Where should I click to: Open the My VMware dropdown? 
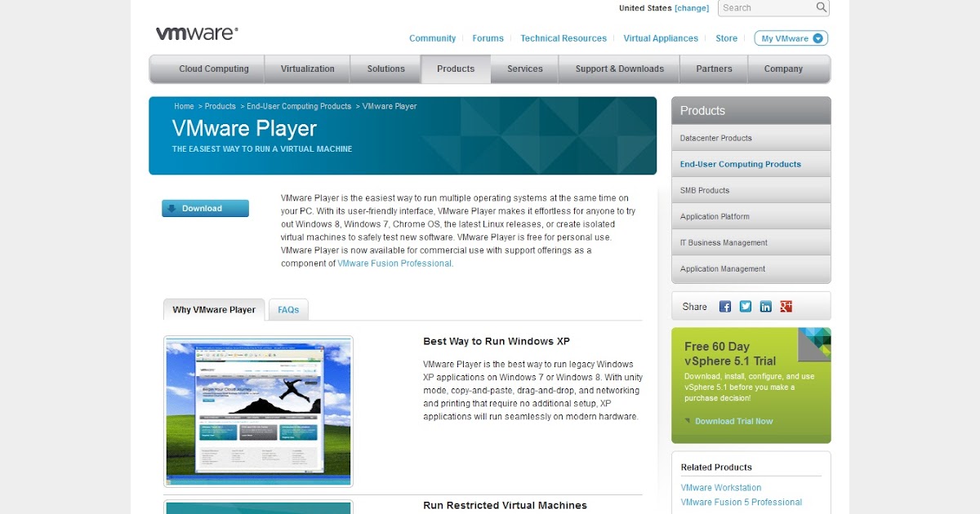coord(791,38)
